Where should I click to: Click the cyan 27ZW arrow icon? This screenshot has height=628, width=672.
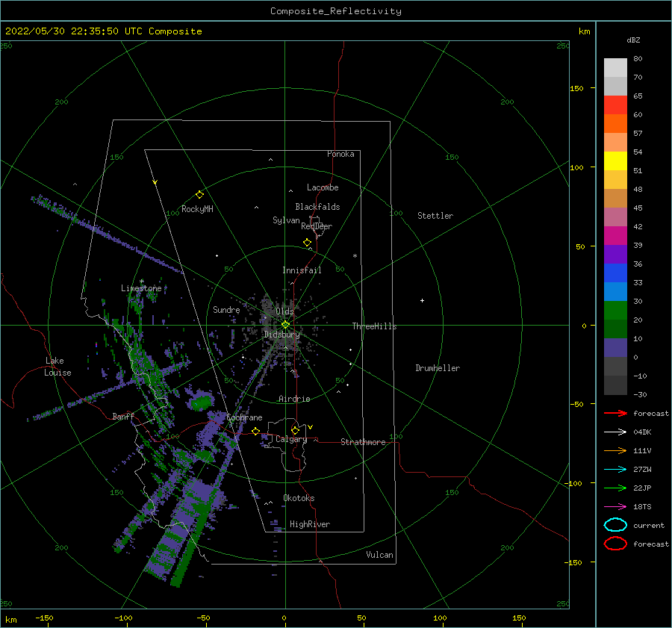point(615,470)
